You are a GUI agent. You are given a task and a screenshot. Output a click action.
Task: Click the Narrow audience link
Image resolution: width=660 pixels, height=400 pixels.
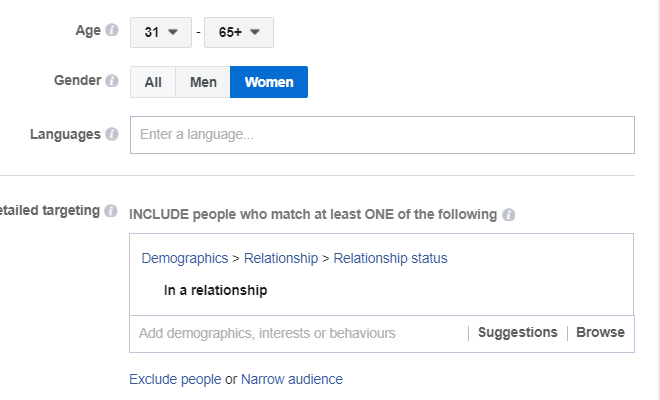point(292,379)
